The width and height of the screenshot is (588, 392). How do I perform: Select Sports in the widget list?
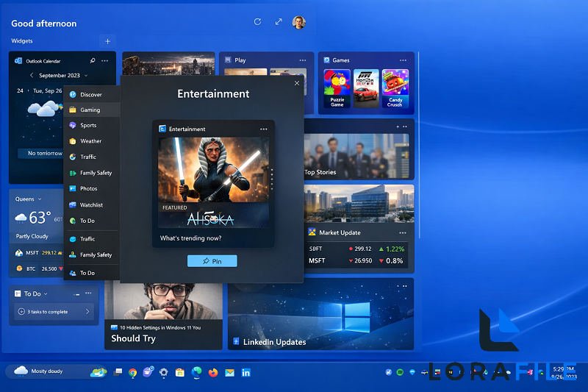pyautogui.click(x=91, y=125)
